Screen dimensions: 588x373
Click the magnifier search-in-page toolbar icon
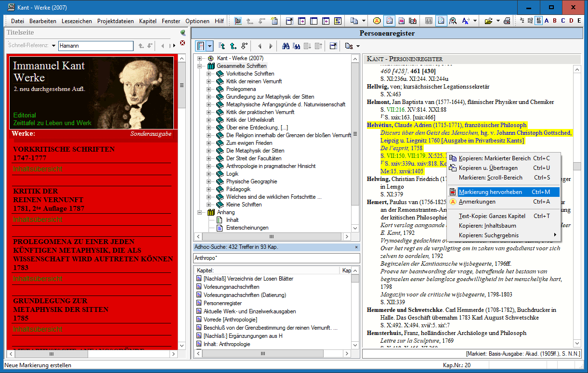[x=453, y=21]
